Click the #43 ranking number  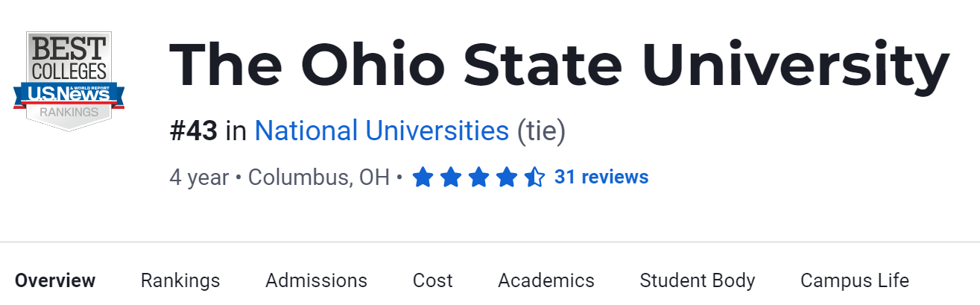[194, 131]
